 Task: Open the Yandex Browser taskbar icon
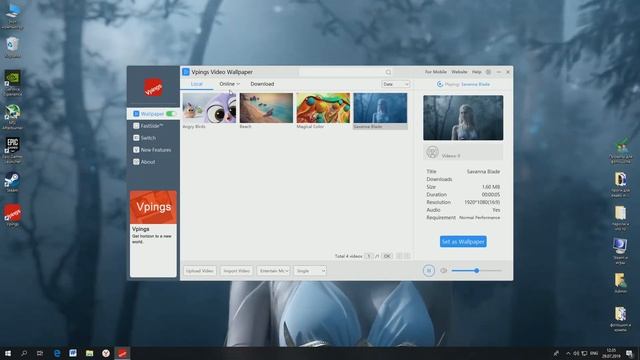point(106,353)
